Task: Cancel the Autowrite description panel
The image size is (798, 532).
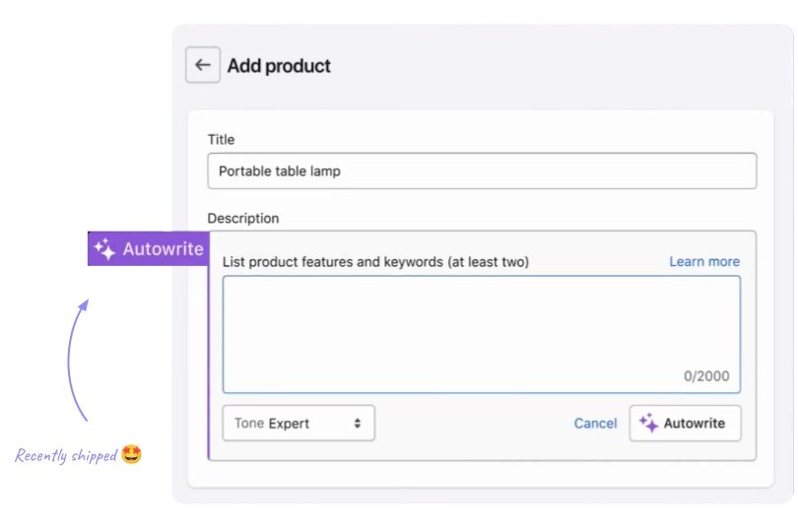Action: (595, 424)
